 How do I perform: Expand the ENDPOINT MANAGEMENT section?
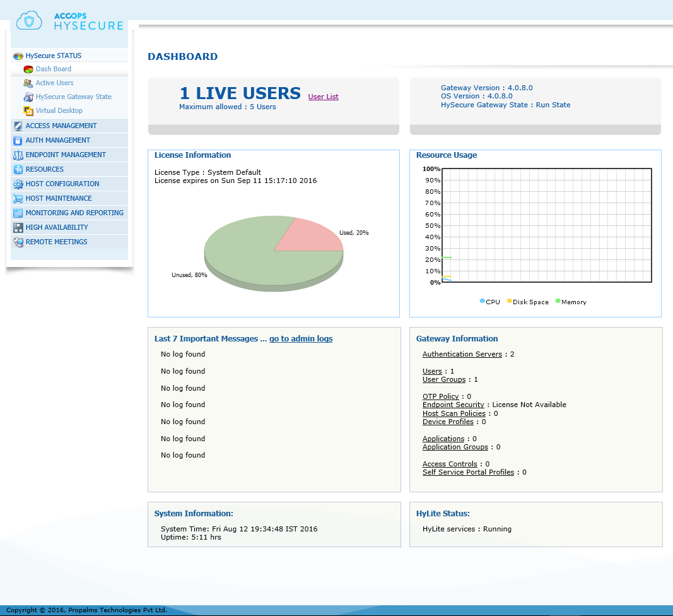[x=66, y=155]
